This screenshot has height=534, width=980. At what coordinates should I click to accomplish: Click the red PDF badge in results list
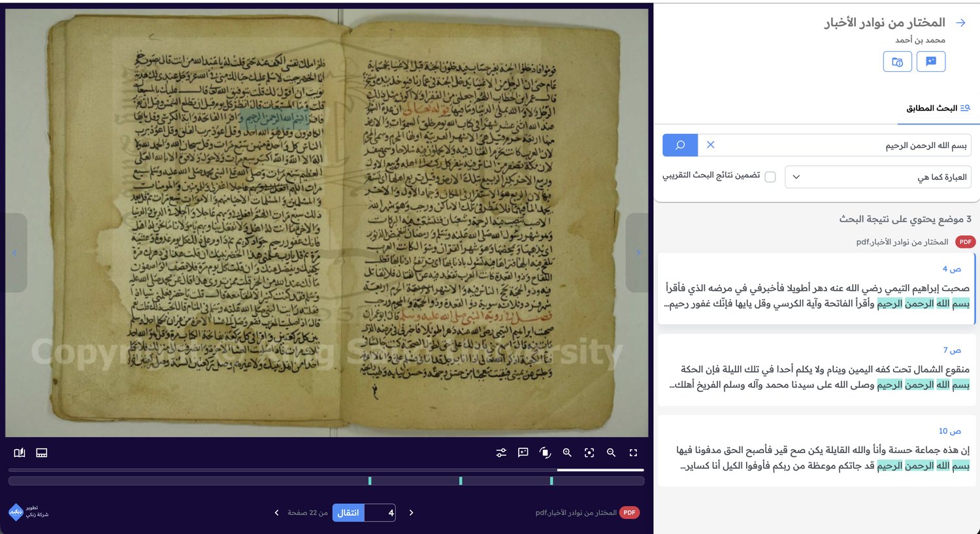pyautogui.click(x=965, y=242)
